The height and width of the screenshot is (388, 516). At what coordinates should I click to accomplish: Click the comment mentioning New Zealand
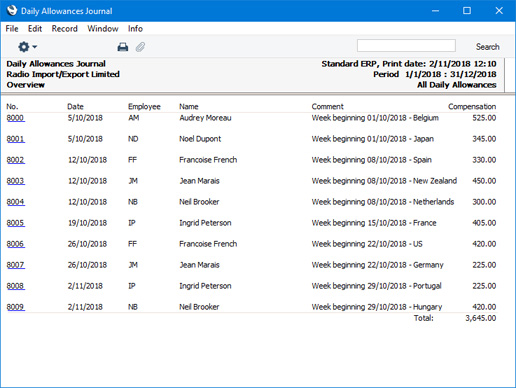tap(384, 181)
